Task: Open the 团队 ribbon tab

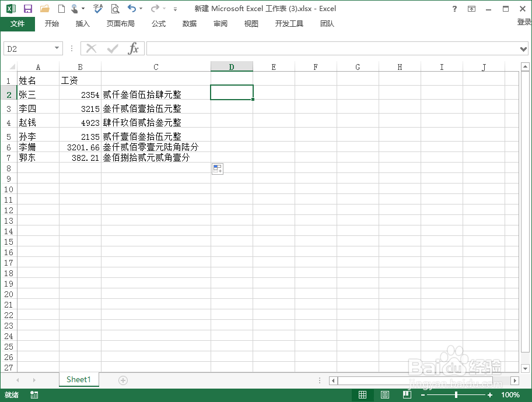Action: [x=327, y=23]
